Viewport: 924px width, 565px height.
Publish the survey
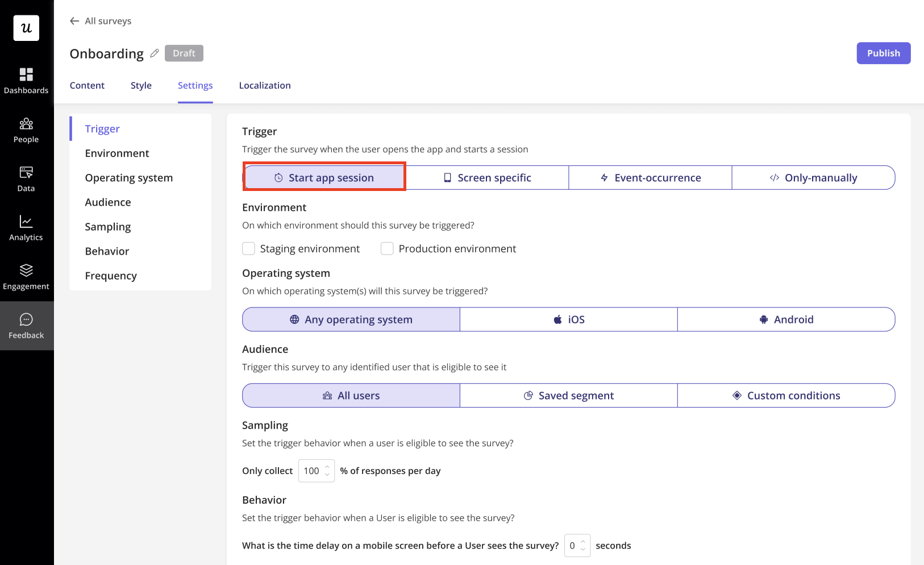(884, 53)
